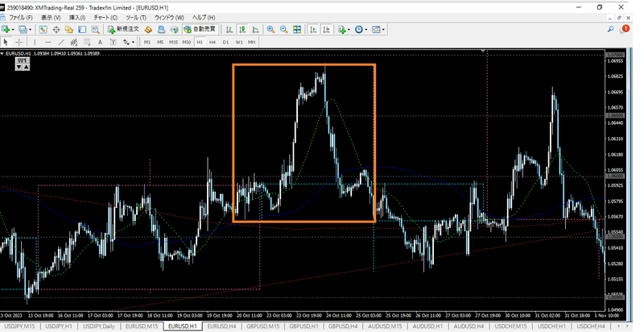Click the Templates icon
Viewport: 644px width, 332px height.
[x=376, y=29]
